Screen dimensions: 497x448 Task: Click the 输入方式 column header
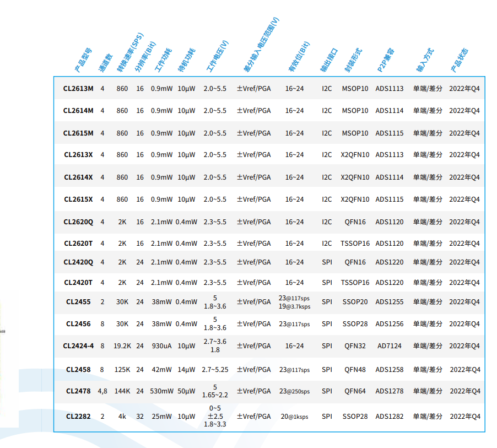(425, 60)
